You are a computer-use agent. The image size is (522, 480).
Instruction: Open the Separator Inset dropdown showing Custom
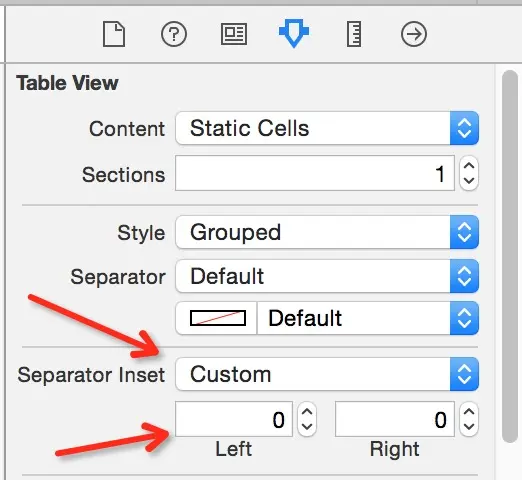[x=327, y=374]
